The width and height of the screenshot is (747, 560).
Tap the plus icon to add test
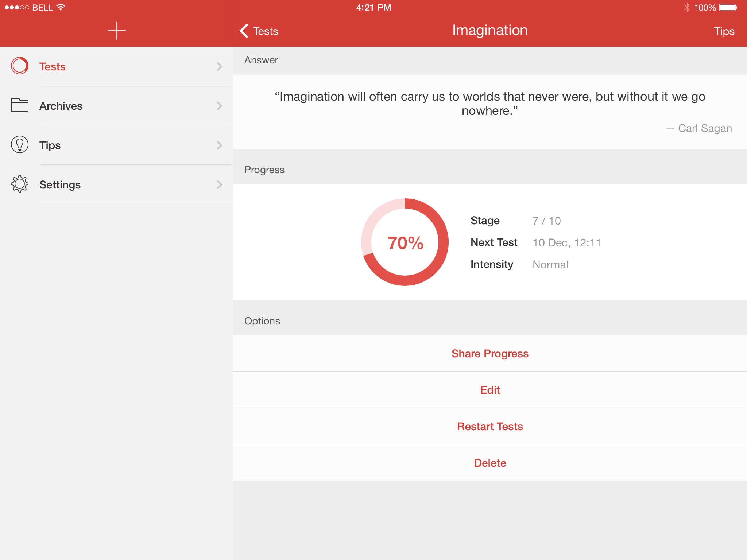[117, 31]
